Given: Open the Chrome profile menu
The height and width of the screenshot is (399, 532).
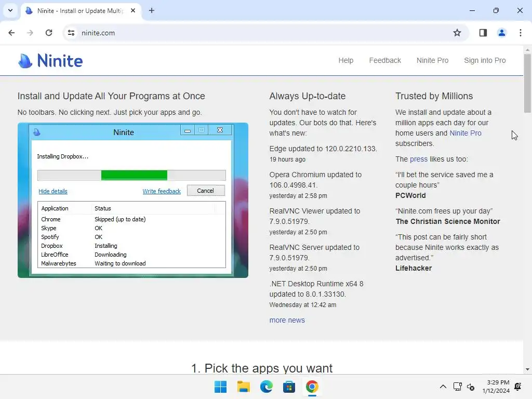Looking at the screenshot, I should click(x=501, y=33).
